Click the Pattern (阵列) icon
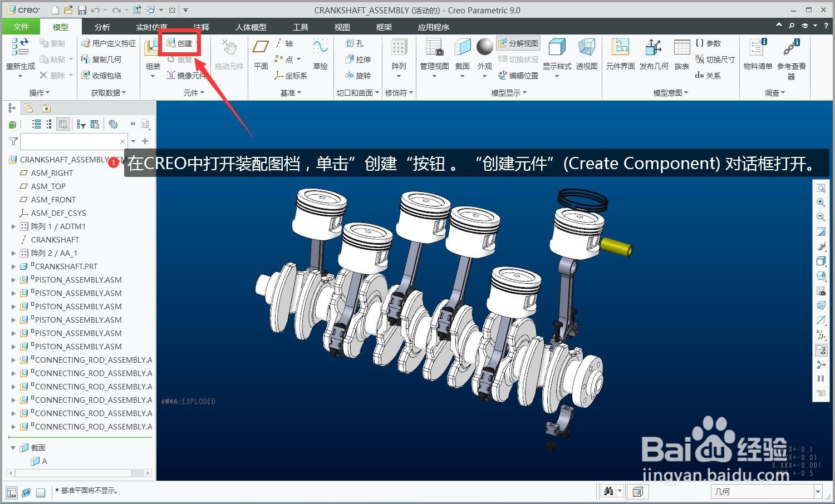Image resolution: width=835 pixels, height=504 pixels. click(399, 47)
